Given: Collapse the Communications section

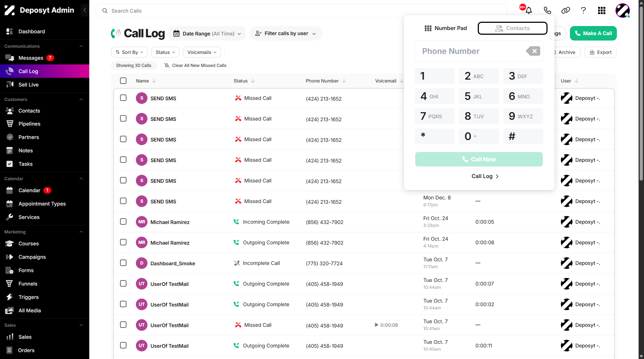Looking at the screenshot, I should tap(81, 46).
